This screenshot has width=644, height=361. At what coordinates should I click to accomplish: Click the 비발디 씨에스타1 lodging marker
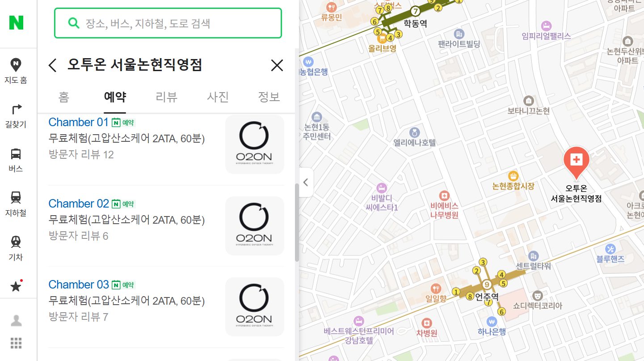(x=381, y=187)
